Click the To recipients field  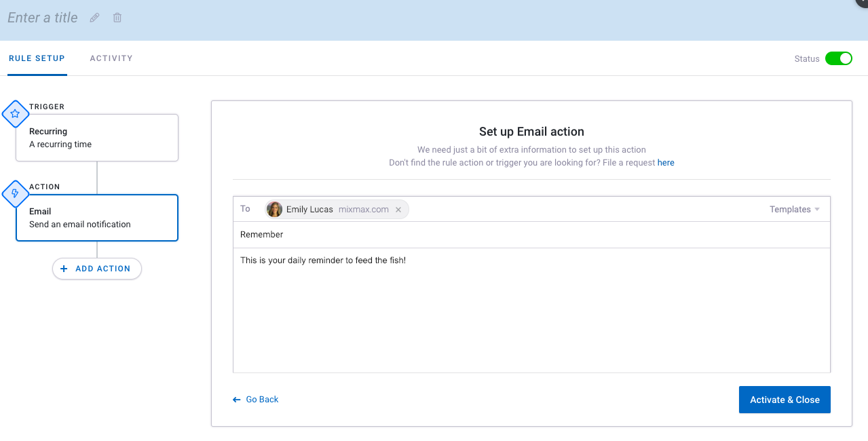(x=531, y=209)
